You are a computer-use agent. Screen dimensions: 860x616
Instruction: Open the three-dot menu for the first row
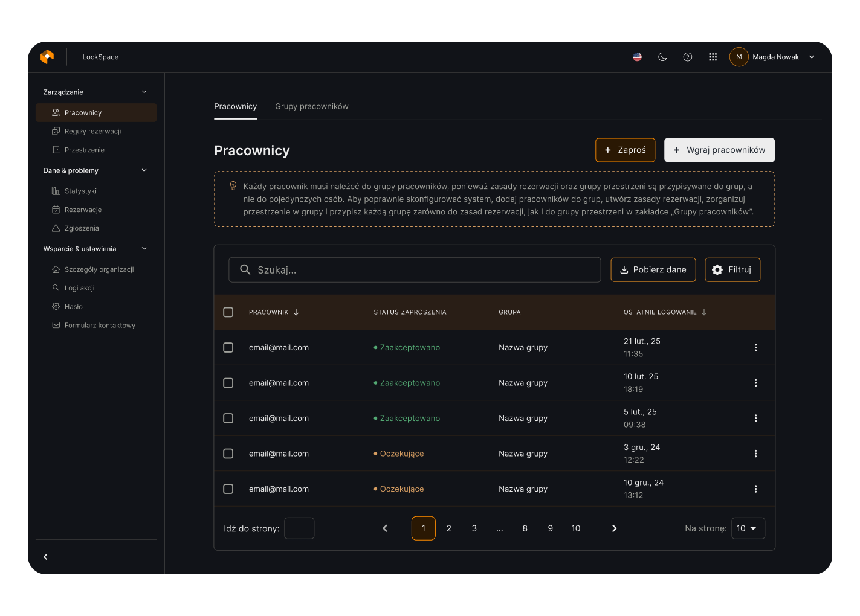click(x=755, y=348)
